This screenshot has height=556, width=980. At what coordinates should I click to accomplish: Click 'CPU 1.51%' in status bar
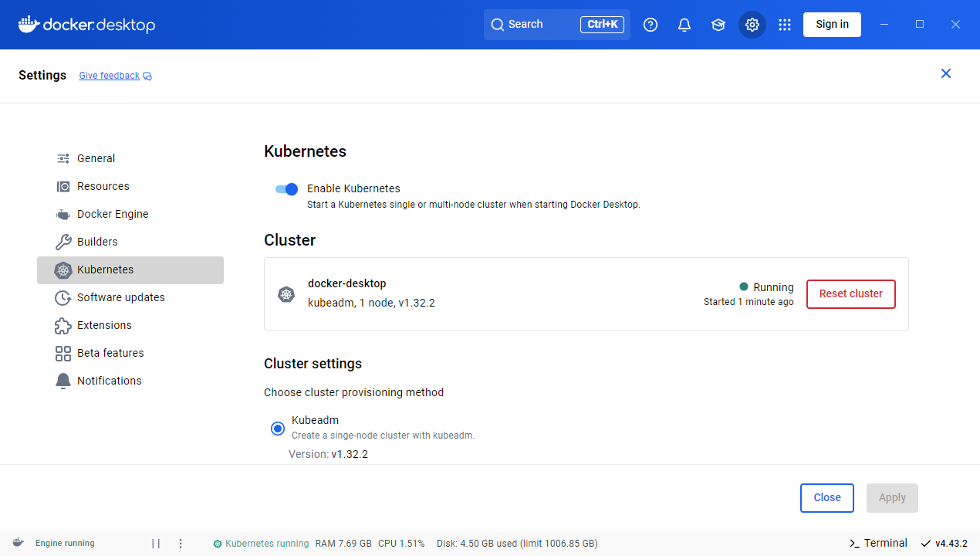(x=401, y=544)
